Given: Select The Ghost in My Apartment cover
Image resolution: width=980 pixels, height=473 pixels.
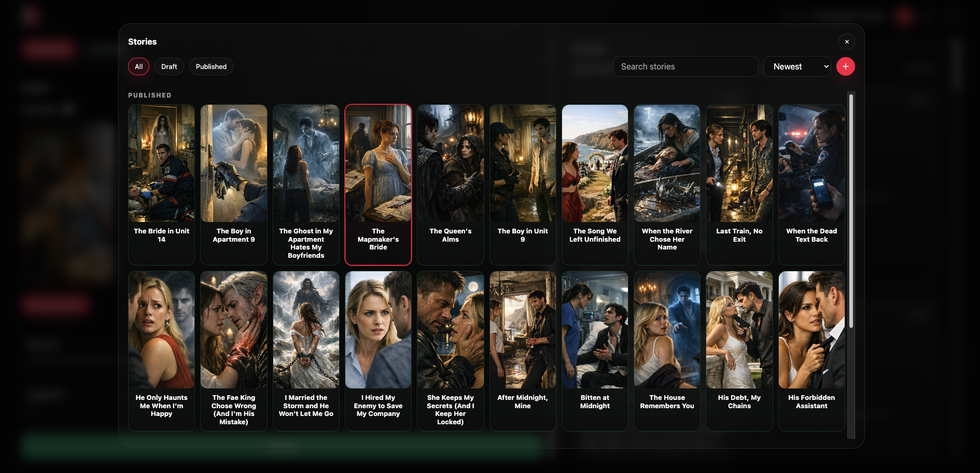Looking at the screenshot, I should 306,163.
